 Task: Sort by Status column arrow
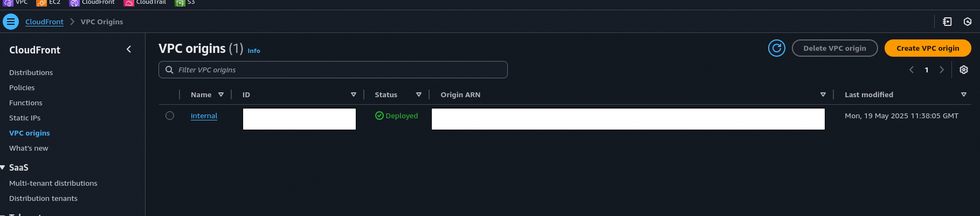point(419,94)
